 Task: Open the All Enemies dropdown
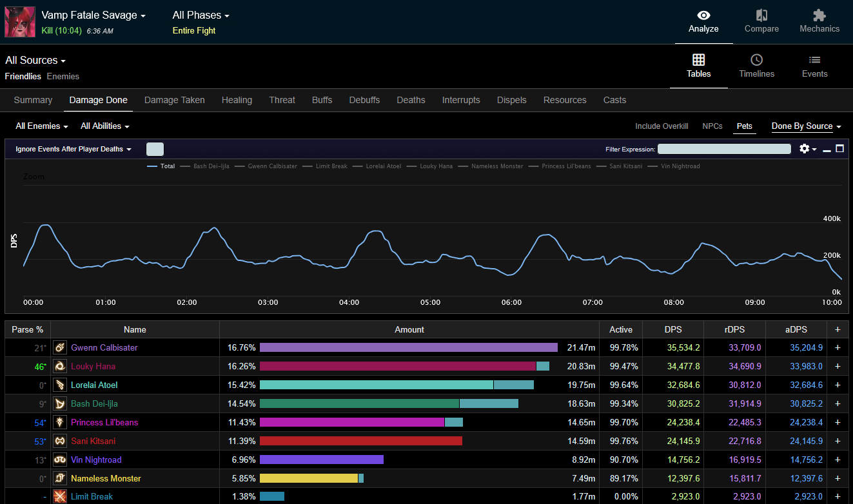click(42, 126)
